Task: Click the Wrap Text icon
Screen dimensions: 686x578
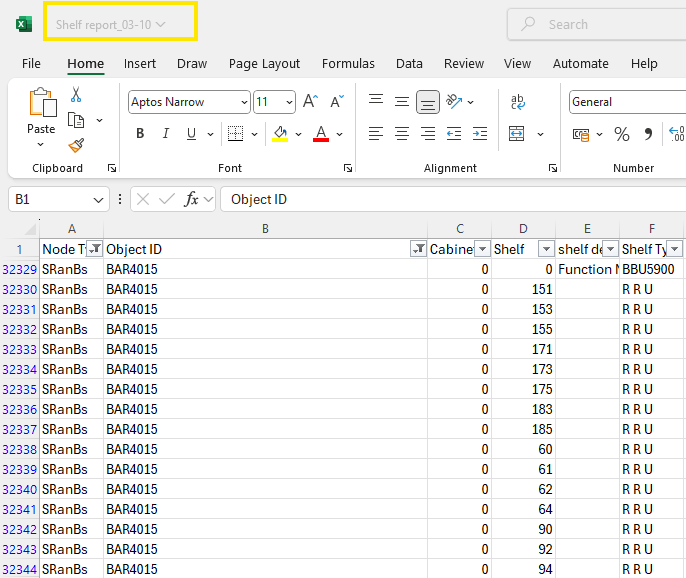Action: pos(518,102)
